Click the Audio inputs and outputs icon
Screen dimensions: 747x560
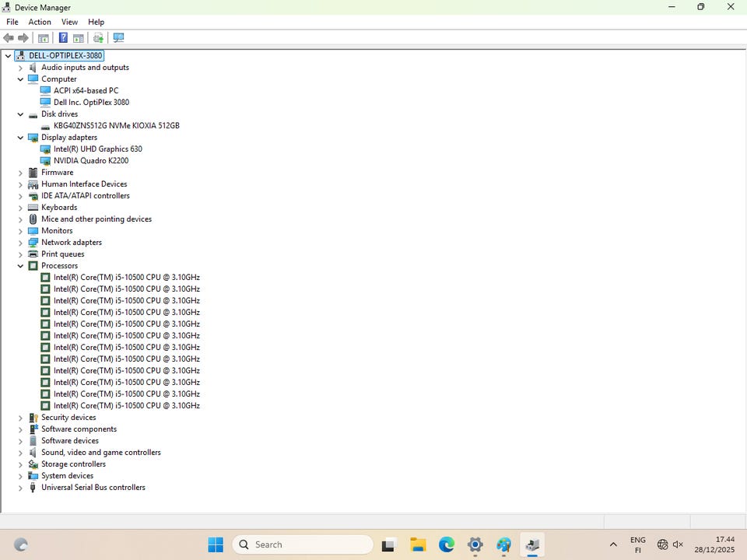tap(33, 68)
